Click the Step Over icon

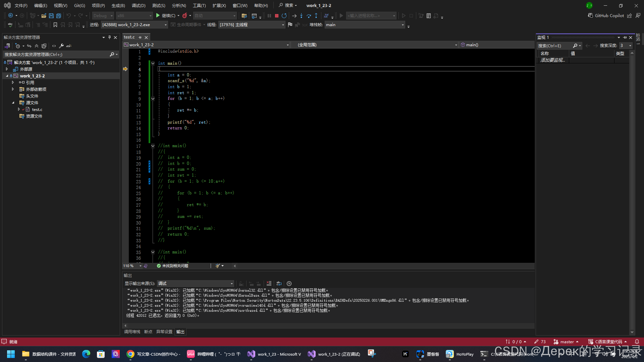point(309,16)
